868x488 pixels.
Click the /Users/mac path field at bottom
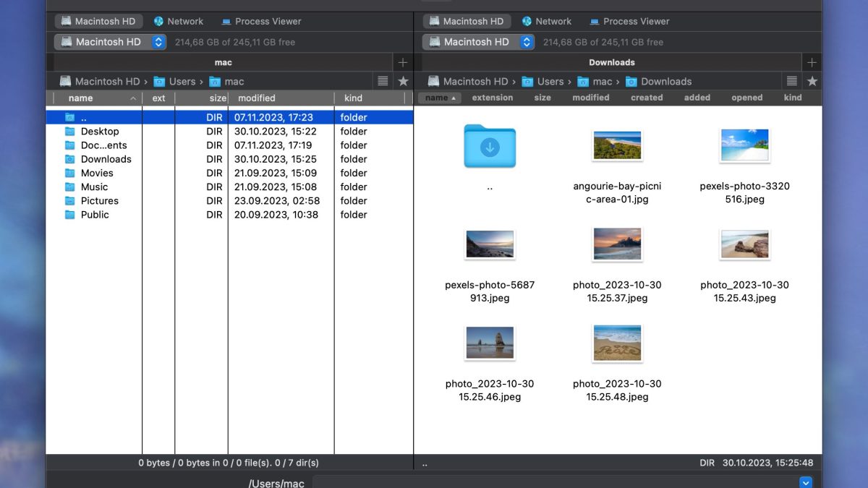[277, 482]
